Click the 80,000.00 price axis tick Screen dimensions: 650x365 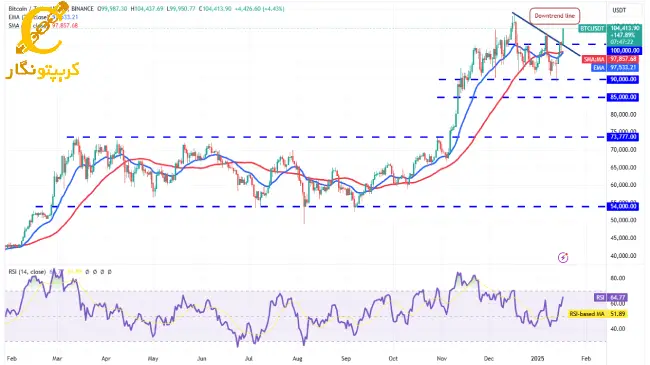[623, 114]
